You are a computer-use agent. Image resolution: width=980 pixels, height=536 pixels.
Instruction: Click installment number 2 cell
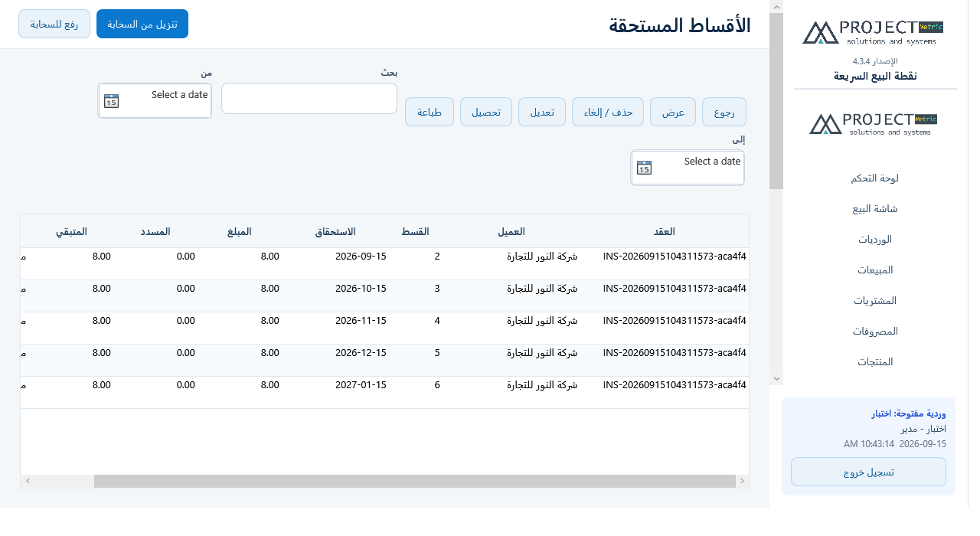click(x=437, y=257)
